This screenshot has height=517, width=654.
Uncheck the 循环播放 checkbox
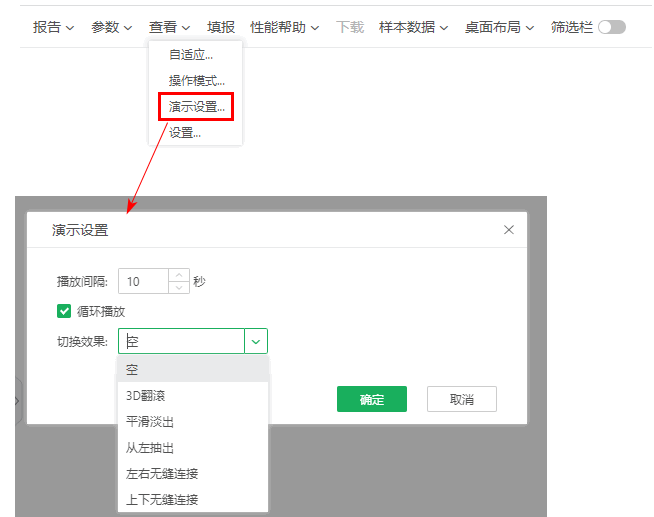pos(64,311)
